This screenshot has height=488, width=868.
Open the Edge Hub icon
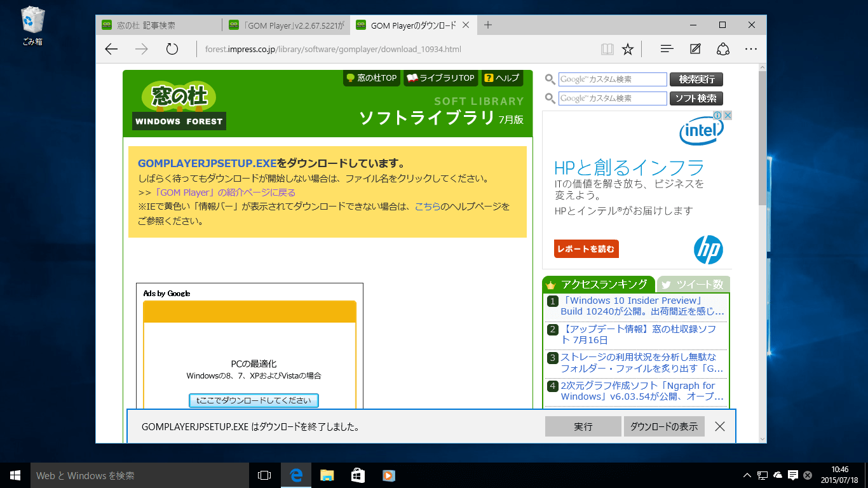667,49
